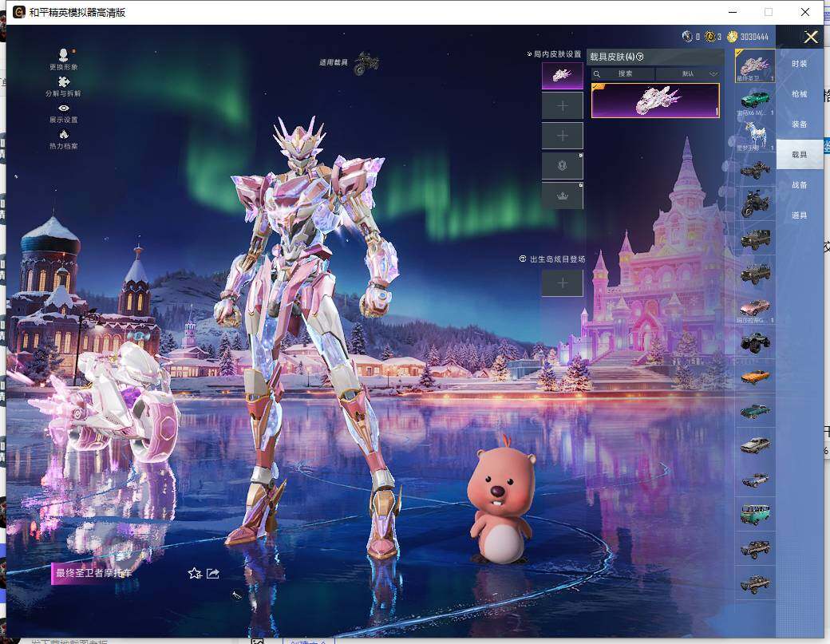This screenshot has width=830, height=644.
Task: Click the 最终圣卫者摩托车 name label
Action: pos(93,573)
